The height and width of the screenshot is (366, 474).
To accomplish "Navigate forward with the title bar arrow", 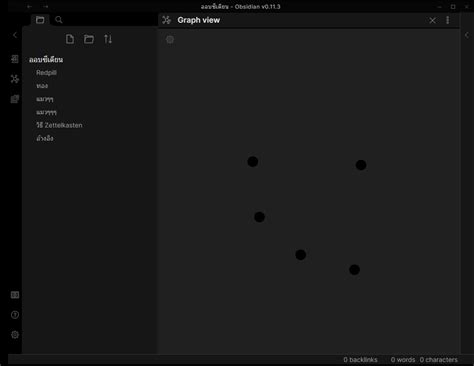I will click(46, 6).
